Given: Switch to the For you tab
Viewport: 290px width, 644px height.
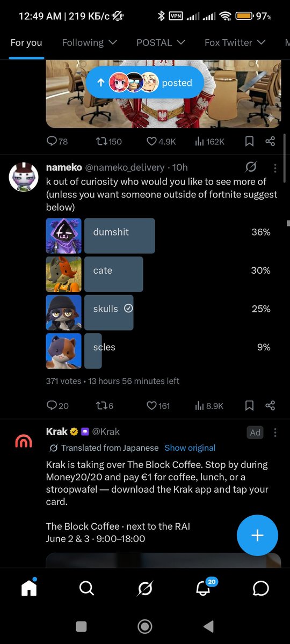Looking at the screenshot, I should coord(26,42).
